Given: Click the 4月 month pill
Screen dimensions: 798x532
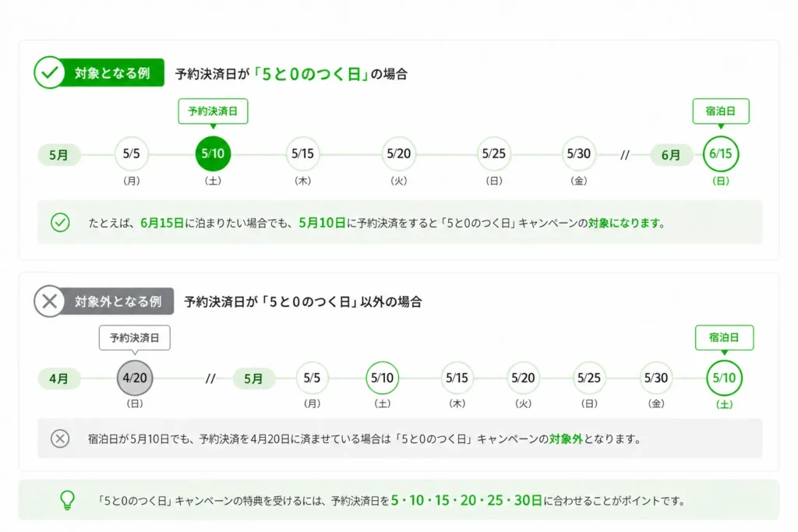Looking at the screenshot, I should click(58, 379).
